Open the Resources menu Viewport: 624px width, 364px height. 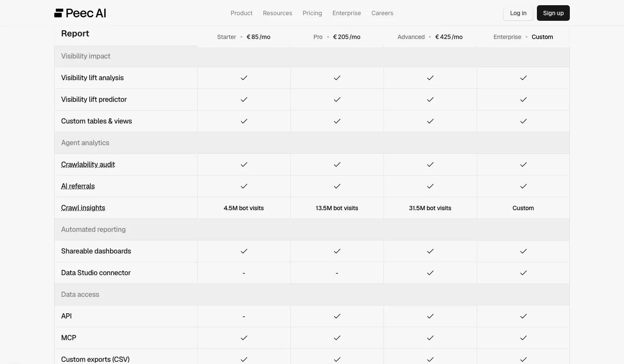tap(277, 13)
